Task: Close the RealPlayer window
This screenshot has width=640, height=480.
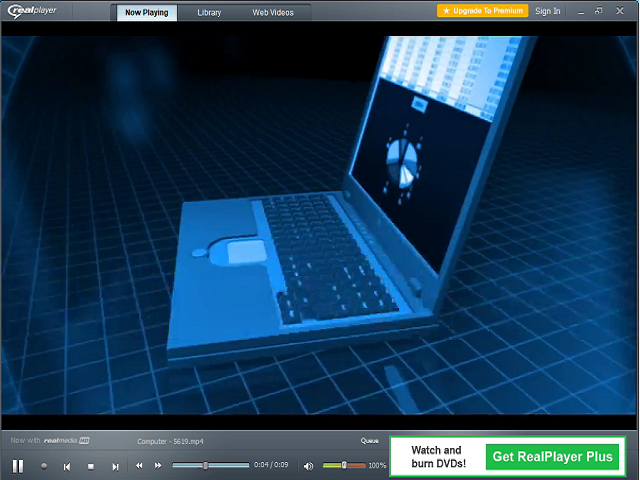Action: click(x=620, y=11)
